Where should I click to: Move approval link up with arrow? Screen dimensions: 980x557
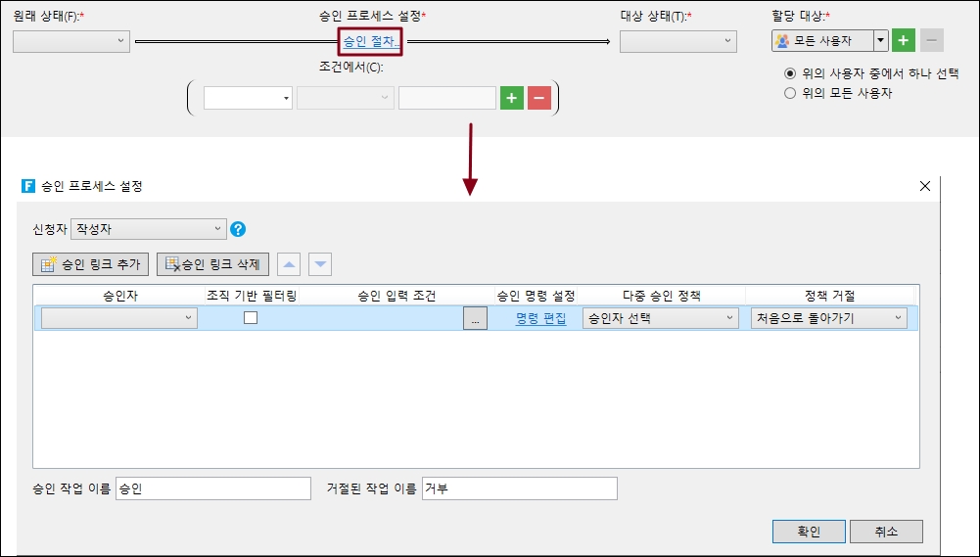coord(290,264)
